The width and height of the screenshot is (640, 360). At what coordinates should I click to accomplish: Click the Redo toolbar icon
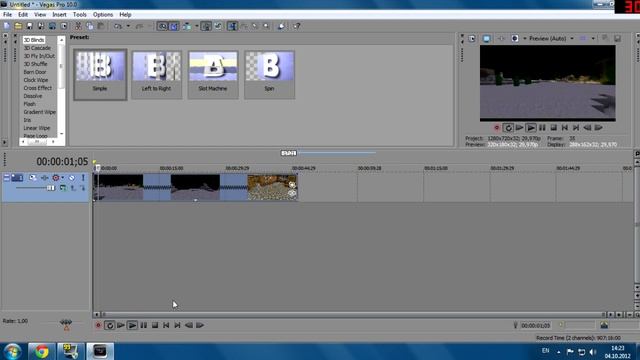pyautogui.click(x=139, y=26)
